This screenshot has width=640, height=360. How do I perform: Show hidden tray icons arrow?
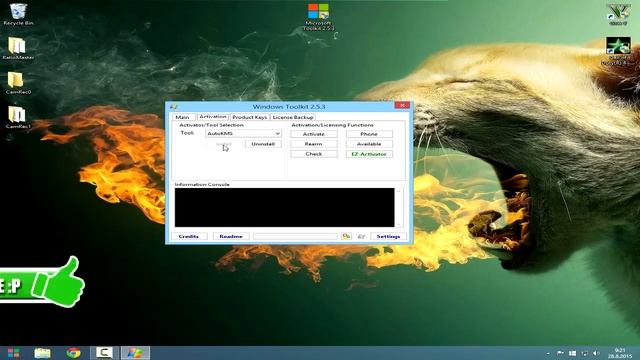click(x=548, y=353)
